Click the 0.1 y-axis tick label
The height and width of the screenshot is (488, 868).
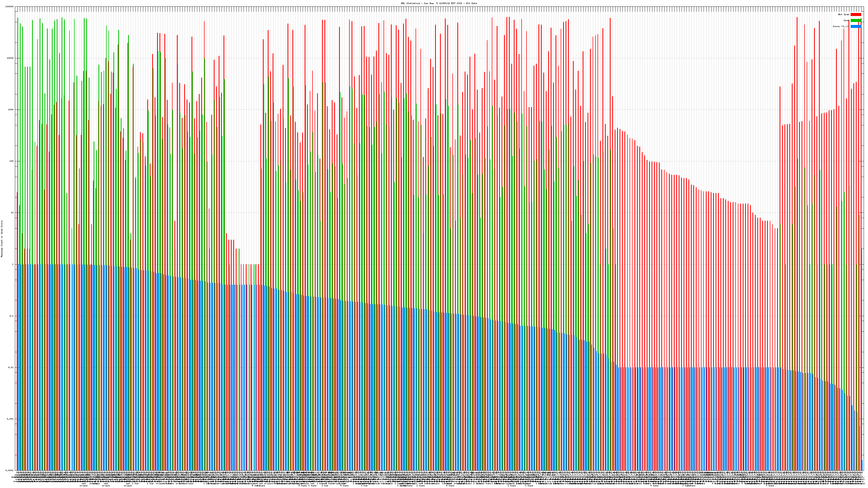click(12, 316)
